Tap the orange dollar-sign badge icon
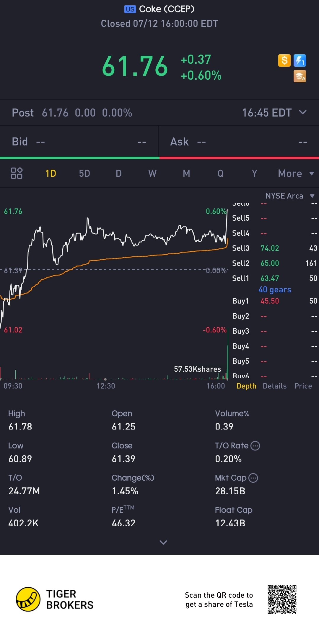The height and width of the screenshot is (644, 319). pyautogui.click(x=284, y=60)
